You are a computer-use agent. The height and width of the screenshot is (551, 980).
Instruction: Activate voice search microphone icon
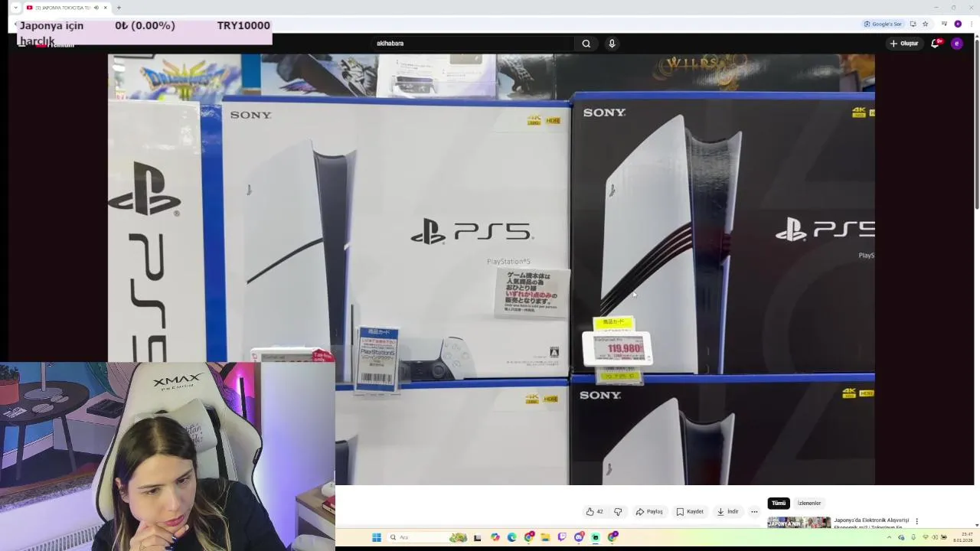pos(612,44)
